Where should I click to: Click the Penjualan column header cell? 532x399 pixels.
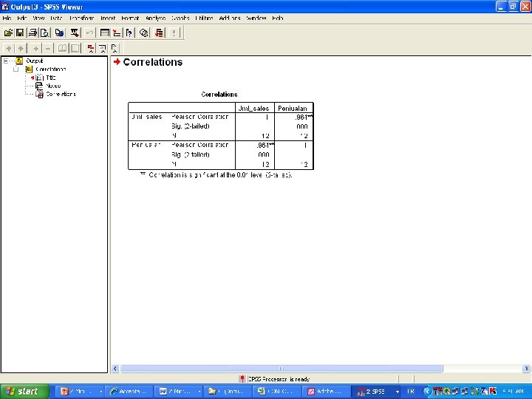[x=293, y=108]
